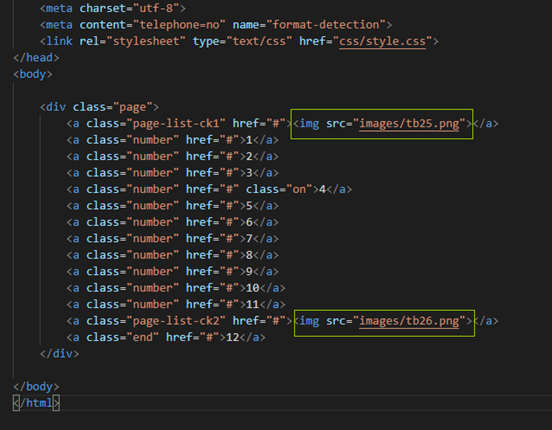The width and height of the screenshot is (552, 430).
Task: Select the div class "page" line
Action: click(99, 107)
